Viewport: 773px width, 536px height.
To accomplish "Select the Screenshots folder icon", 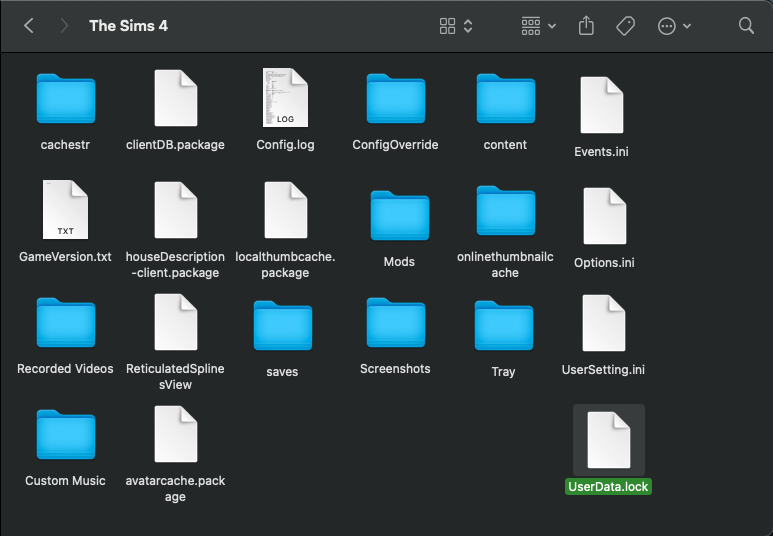I will pyautogui.click(x=395, y=322).
